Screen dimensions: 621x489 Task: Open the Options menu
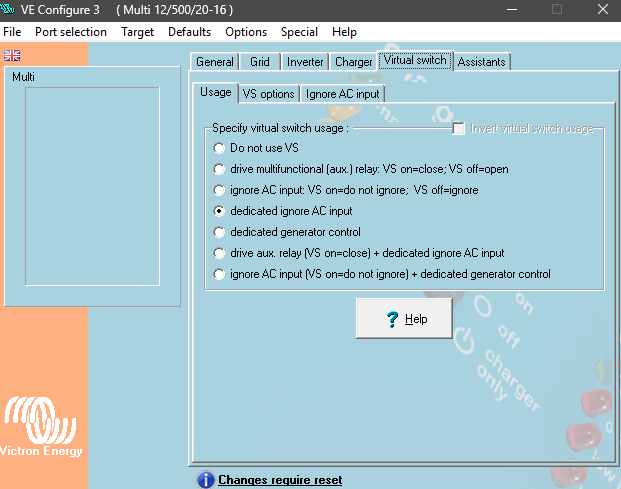246,32
